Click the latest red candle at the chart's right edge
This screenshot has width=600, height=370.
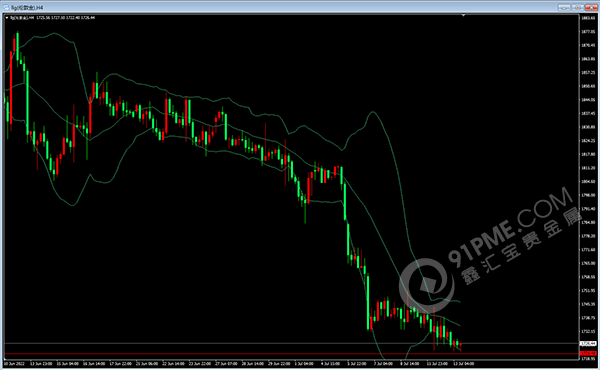coord(460,346)
